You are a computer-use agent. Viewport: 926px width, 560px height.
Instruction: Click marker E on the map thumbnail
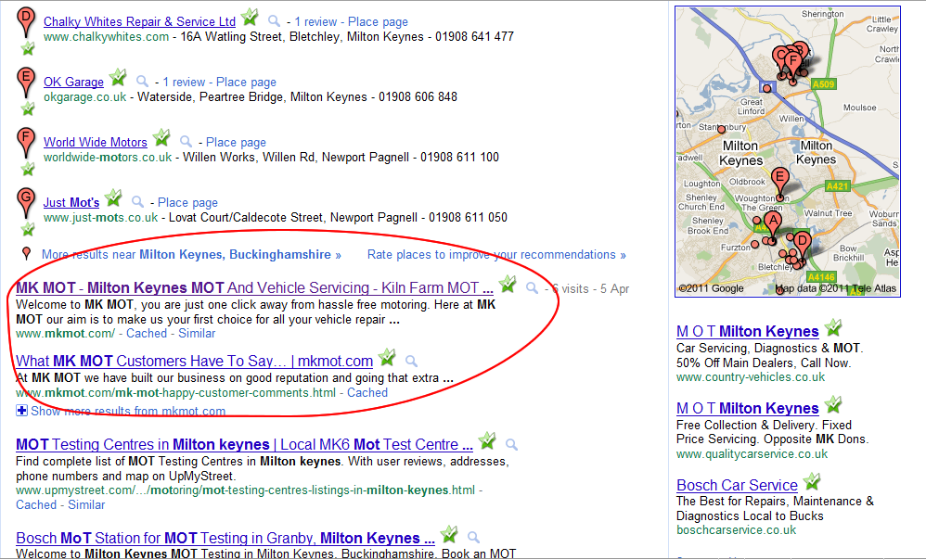(780, 183)
